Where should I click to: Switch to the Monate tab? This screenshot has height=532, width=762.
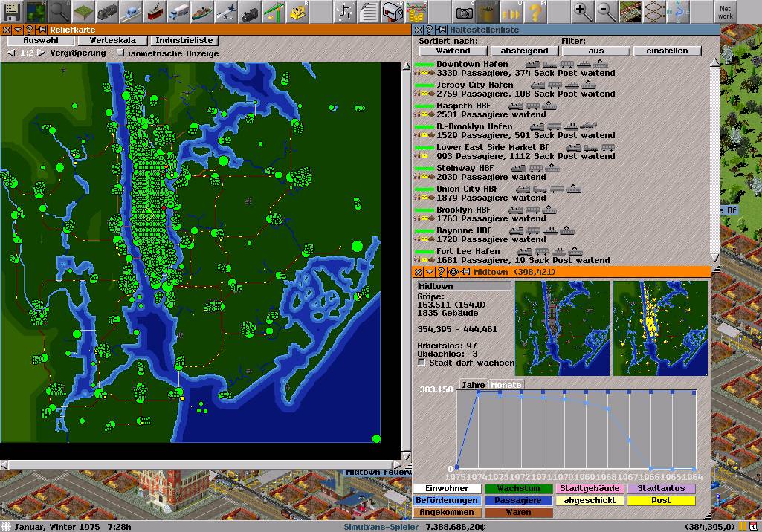[506, 385]
